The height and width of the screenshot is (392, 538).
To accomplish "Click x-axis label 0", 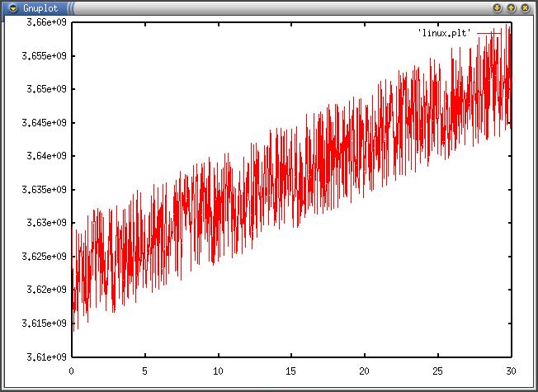I will click(x=71, y=371).
